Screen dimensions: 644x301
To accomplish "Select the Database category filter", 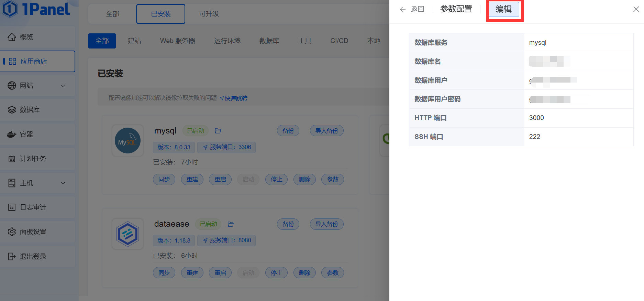I will pyautogui.click(x=269, y=41).
